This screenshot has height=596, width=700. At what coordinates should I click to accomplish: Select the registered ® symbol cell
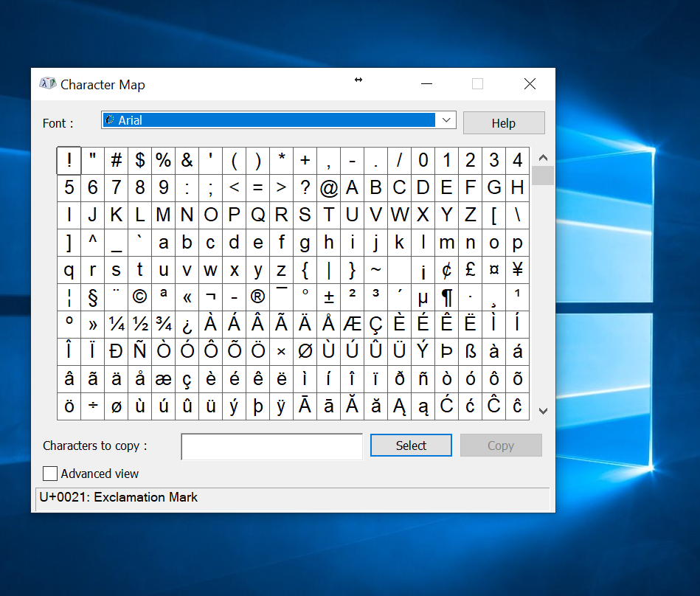point(257,297)
